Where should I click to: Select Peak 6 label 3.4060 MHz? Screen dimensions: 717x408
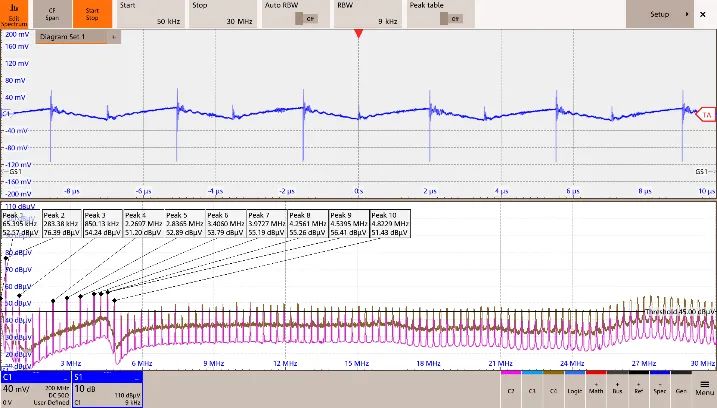coord(226,224)
